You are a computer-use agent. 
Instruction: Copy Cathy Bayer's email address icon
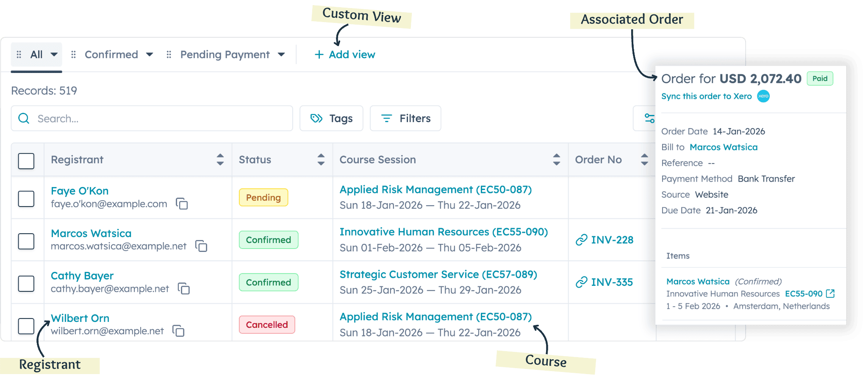(x=184, y=288)
